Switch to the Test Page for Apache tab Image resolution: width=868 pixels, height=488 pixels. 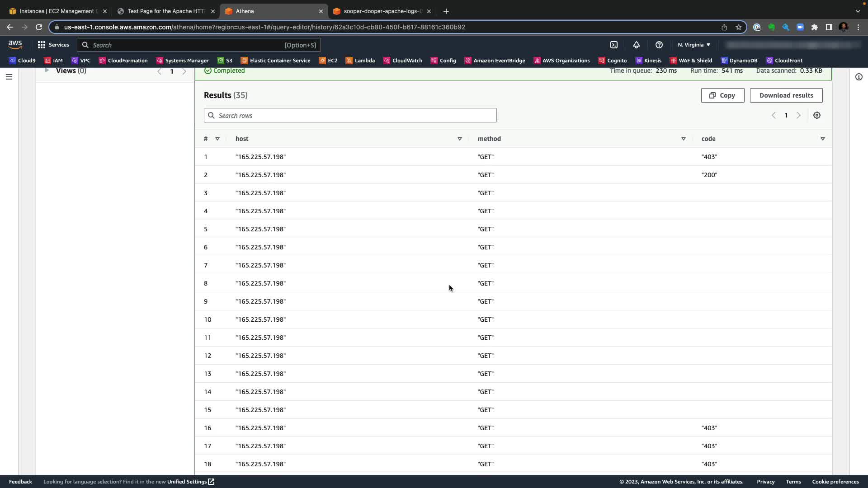coord(166,11)
